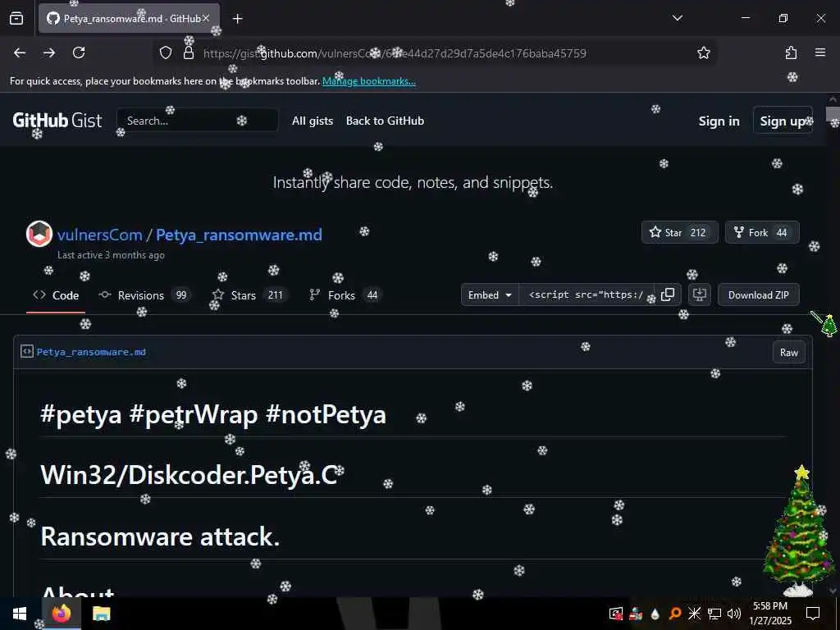The image size is (840, 630).
Task: Open File Explorer from the taskbar
Action: click(101, 614)
